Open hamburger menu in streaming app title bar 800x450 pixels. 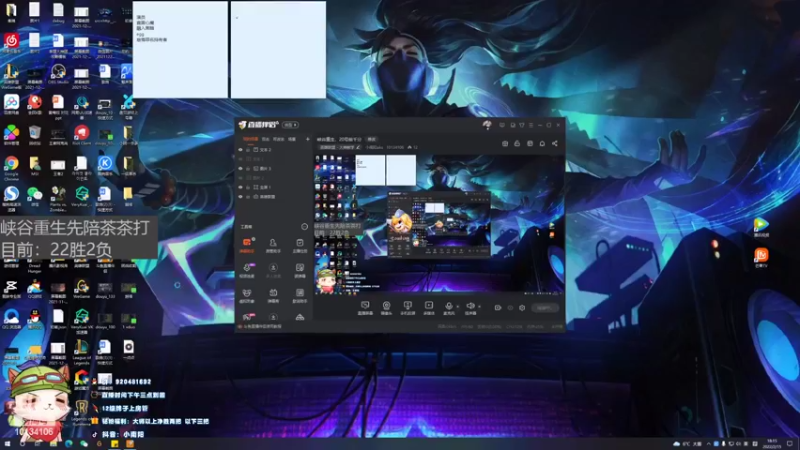click(x=531, y=125)
